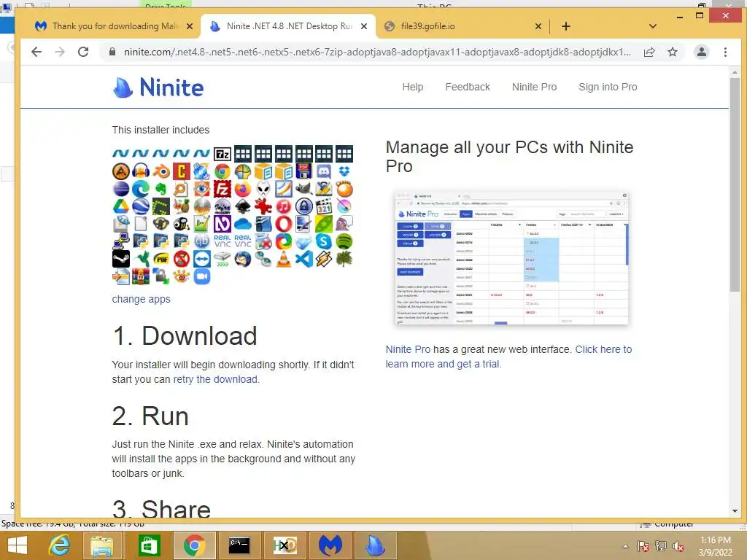Click the Audacity headphones icon
747x560 pixels.
[x=141, y=171]
